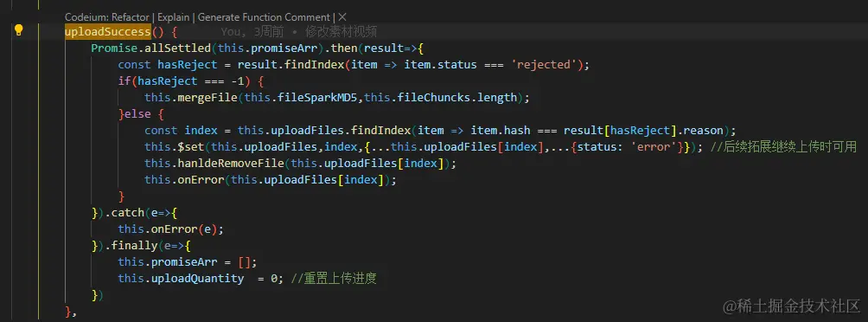This screenshot has height=322, width=868.
Task: Open the lightbulb quick-fix icon
Action: [18, 30]
